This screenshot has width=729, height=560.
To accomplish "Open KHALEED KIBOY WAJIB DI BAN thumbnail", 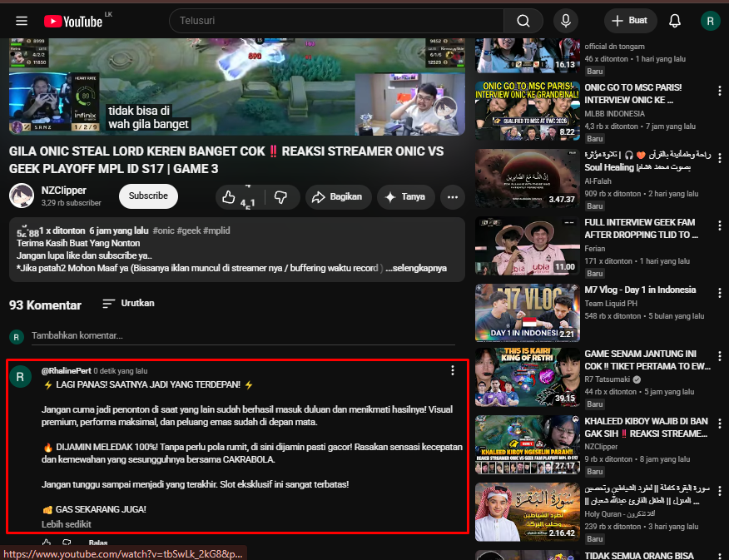I will tap(528, 444).
